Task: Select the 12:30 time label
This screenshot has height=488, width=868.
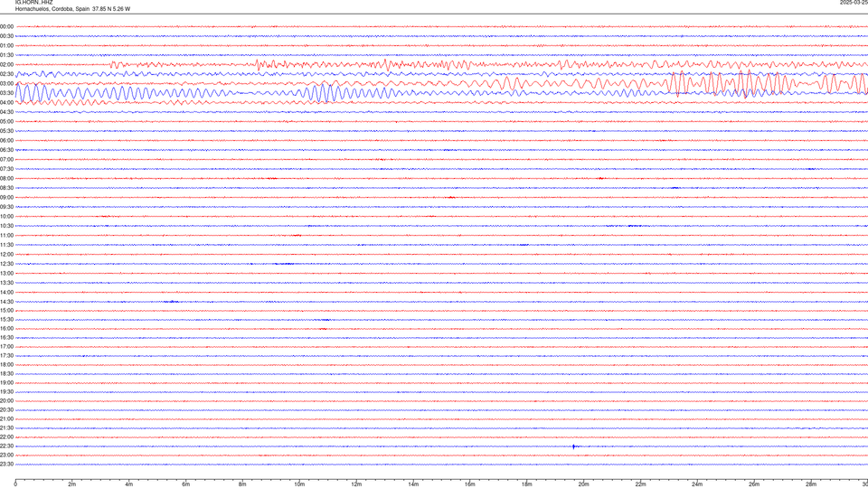Action: (6, 264)
